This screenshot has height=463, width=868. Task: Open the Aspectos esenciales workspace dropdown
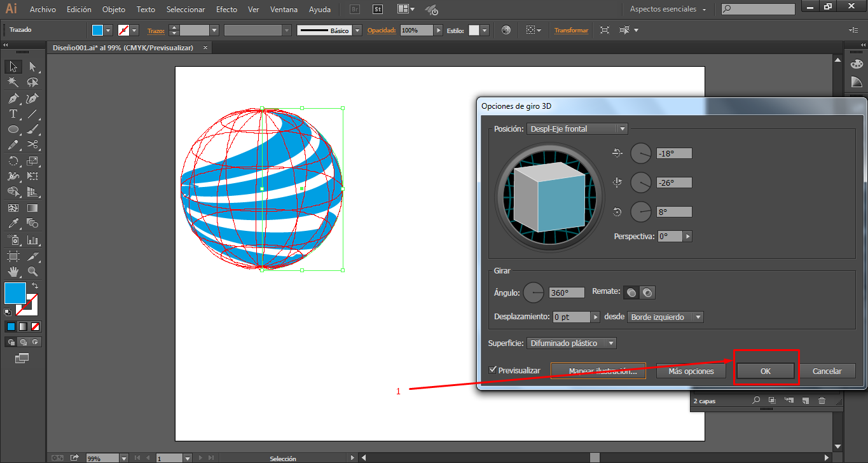click(x=668, y=10)
